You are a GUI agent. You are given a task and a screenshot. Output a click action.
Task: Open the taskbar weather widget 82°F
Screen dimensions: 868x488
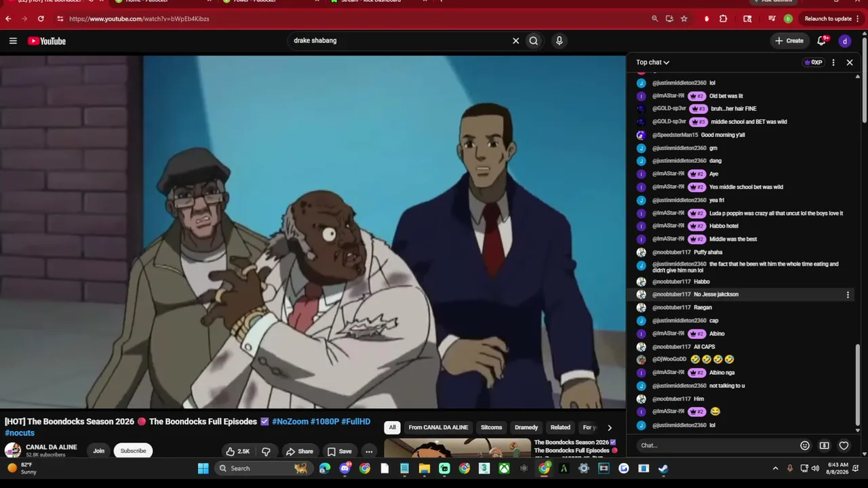20,468
